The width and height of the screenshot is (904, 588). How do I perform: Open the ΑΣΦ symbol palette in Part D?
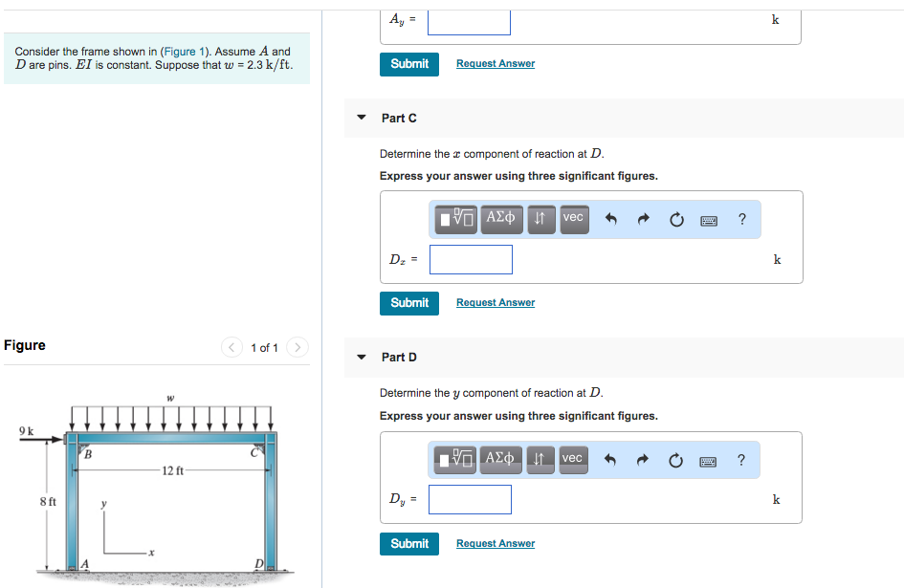[x=500, y=459]
